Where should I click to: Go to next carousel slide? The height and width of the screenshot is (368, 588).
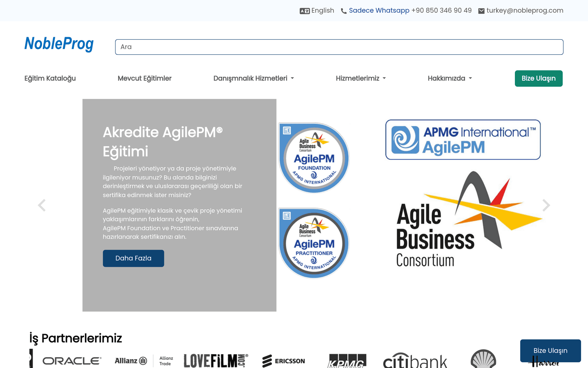tap(546, 205)
